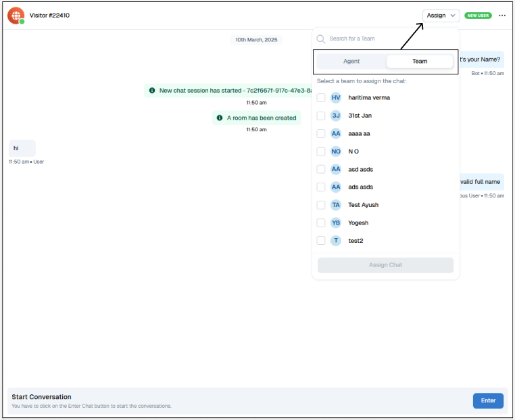
Task: Click 'Select a team to assign the chat' label
Action: 362,81
